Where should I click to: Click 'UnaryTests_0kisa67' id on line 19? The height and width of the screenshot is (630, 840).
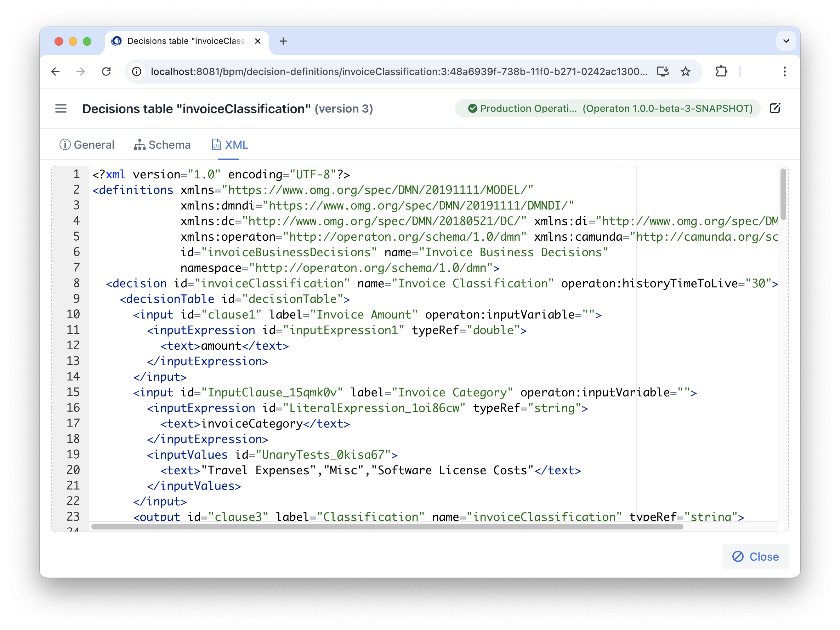(323, 454)
